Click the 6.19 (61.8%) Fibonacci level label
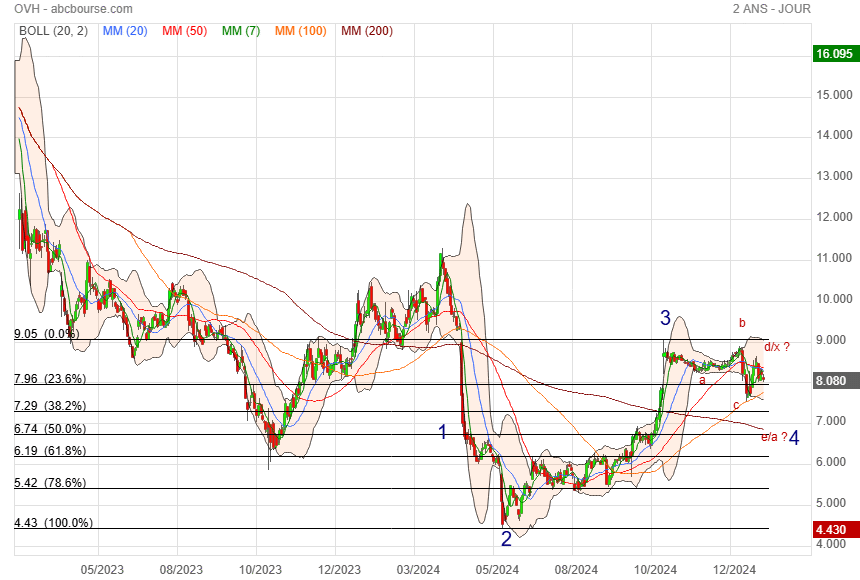860x580 pixels. (x=50, y=451)
